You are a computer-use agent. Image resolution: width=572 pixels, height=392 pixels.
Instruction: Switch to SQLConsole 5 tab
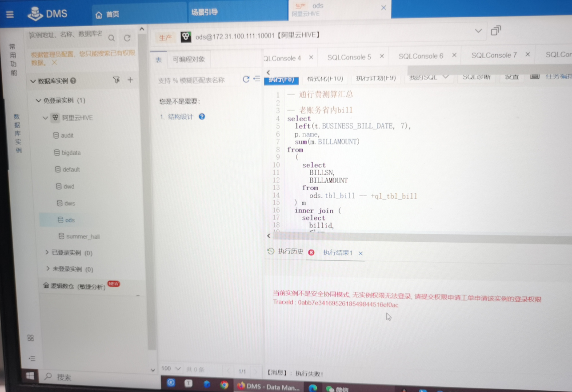pyautogui.click(x=349, y=57)
